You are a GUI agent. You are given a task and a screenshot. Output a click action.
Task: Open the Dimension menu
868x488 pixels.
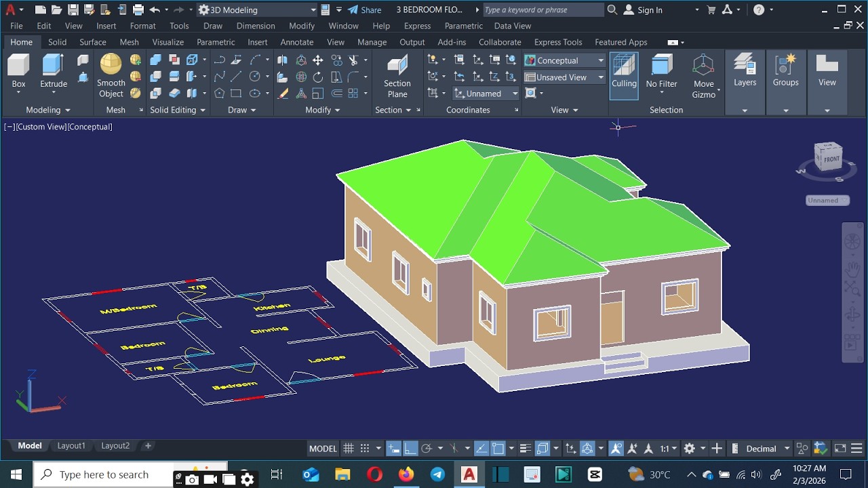click(x=256, y=26)
